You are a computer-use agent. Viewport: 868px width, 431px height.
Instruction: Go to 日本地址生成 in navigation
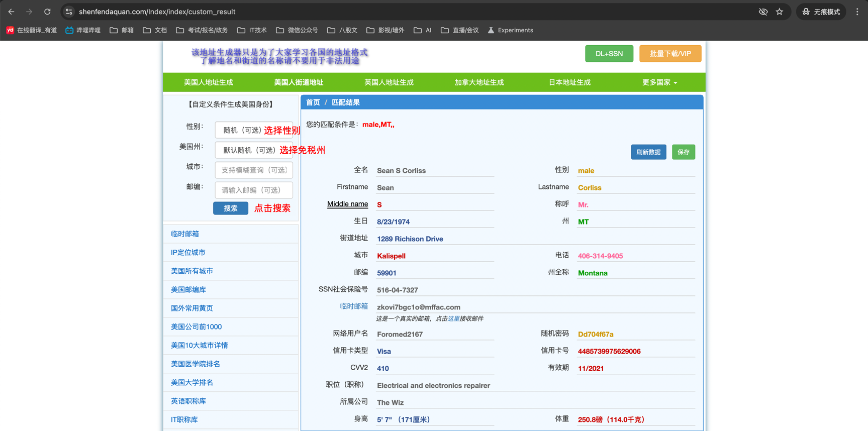pyautogui.click(x=569, y=82)
